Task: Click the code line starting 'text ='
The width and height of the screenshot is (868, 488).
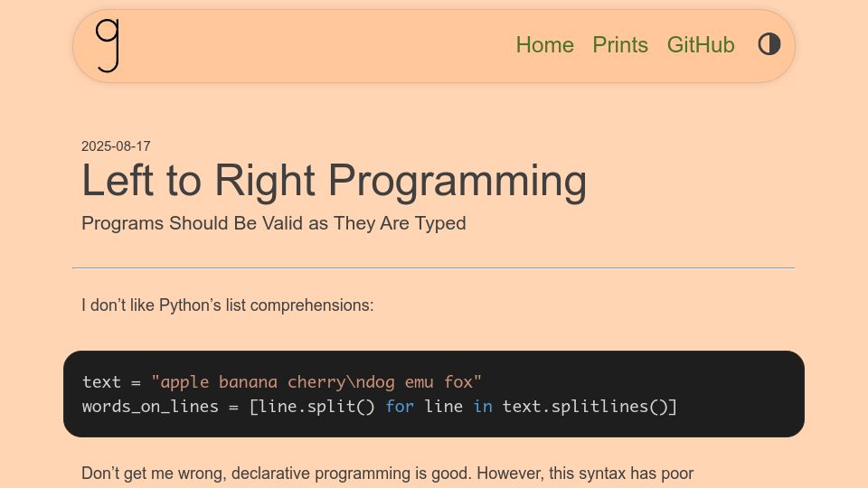Action: point(282,381)
